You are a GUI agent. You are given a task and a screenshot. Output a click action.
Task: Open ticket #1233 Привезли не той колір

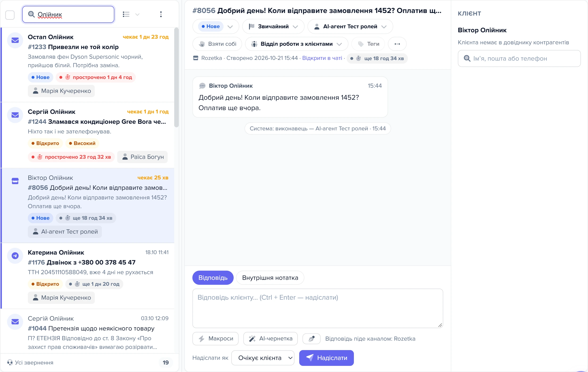(88, 65)
